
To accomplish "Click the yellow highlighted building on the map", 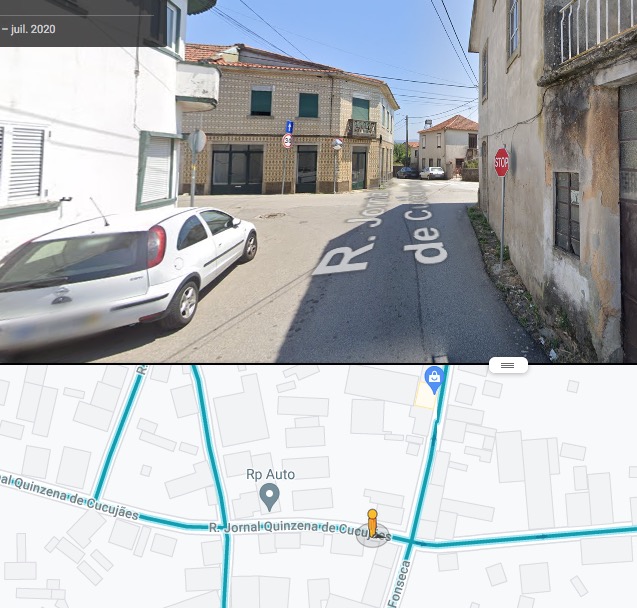I will (x=425, y=395).
